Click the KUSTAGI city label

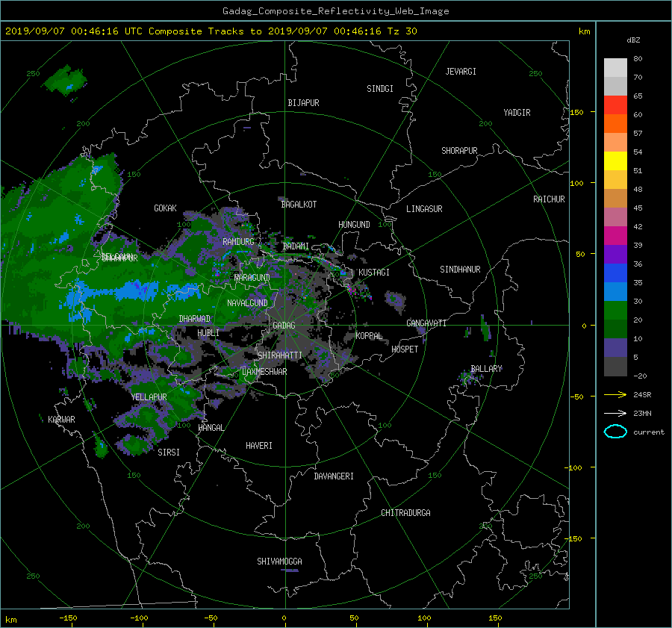tap(374, 273)
